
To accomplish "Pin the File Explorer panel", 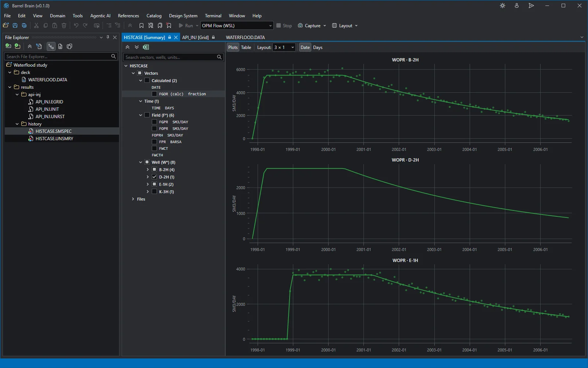I will tap(108, 37).
